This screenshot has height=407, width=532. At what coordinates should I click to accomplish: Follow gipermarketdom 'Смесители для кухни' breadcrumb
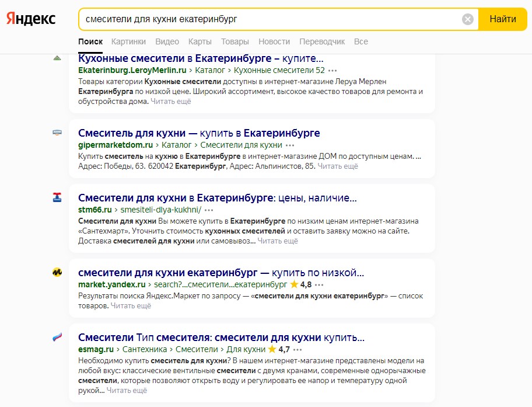coord(241,145)
